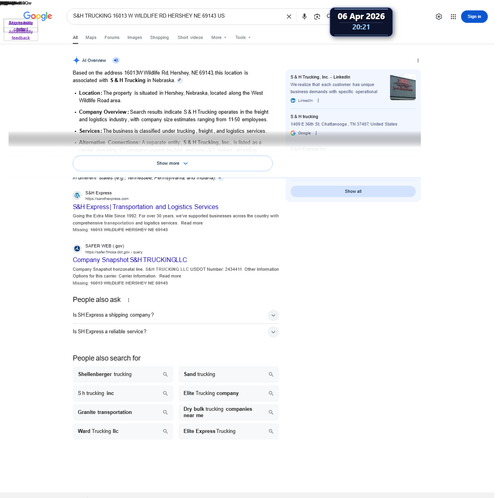Screen dimensions: 500x498
Task: Expand AI Overview with Show more
Action: click(x=173, y=163)
